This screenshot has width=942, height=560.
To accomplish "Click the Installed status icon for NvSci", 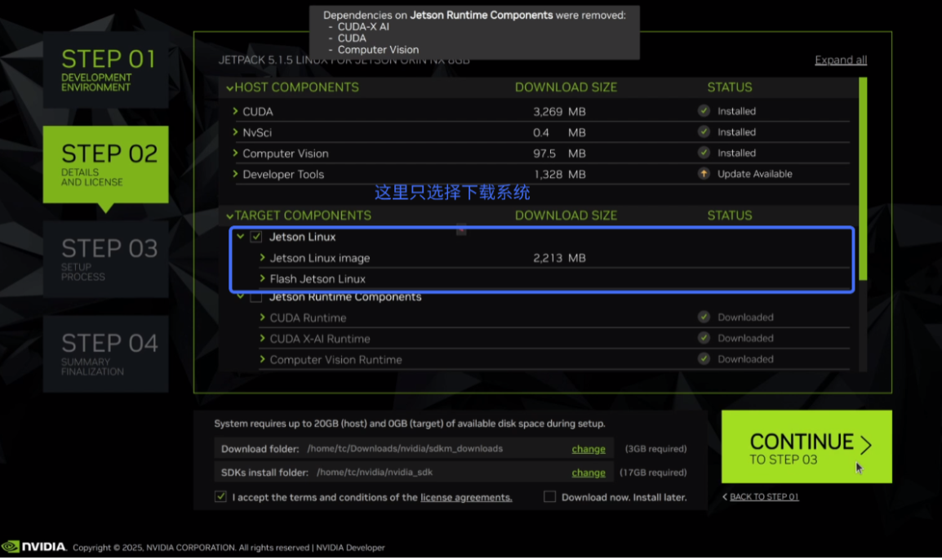I will click(704, 131).
